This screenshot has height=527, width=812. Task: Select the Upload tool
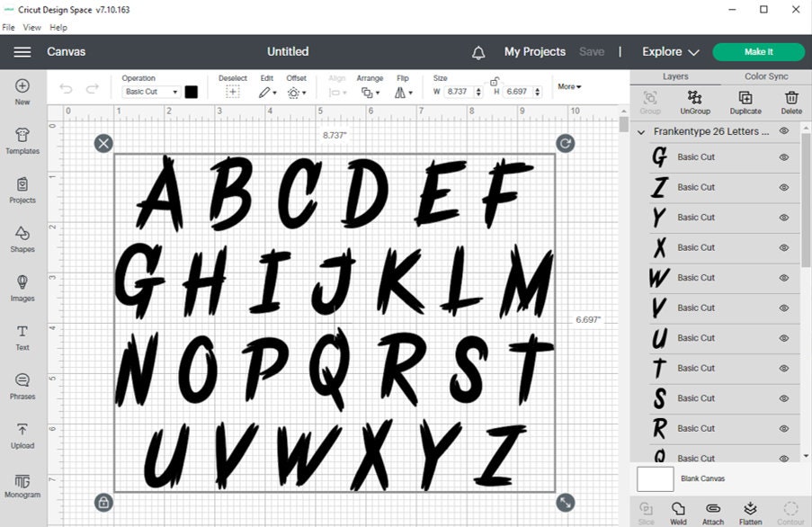pyautogui.click(x=22, y=436)
